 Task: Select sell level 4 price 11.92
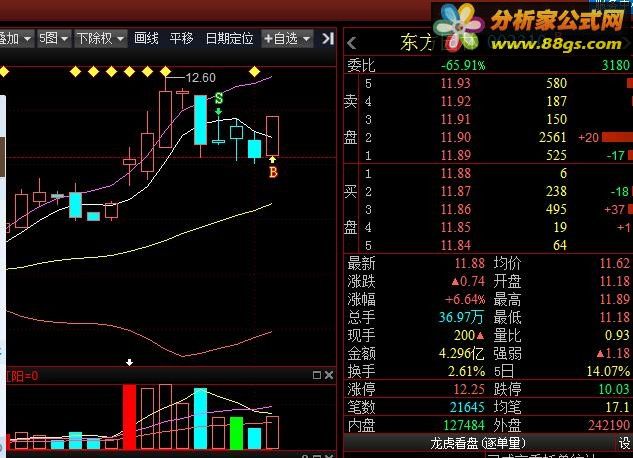456,101
